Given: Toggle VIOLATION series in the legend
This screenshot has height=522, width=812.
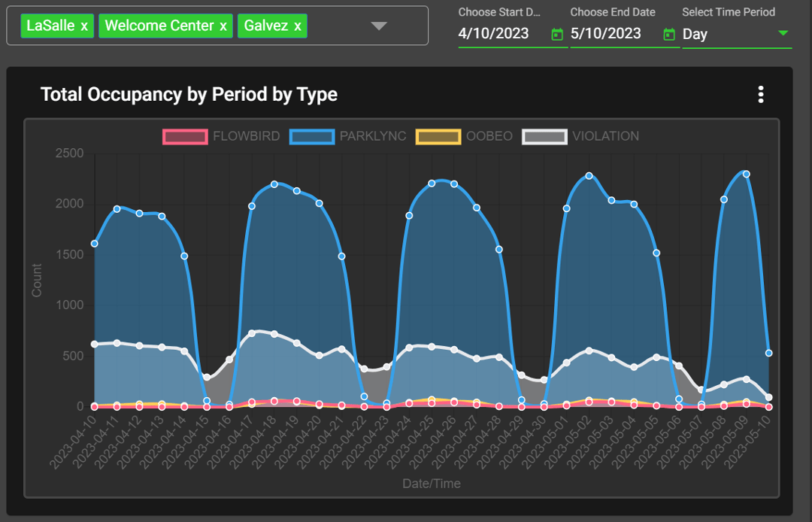Looking at the screenshot, I should pos(605,136).
